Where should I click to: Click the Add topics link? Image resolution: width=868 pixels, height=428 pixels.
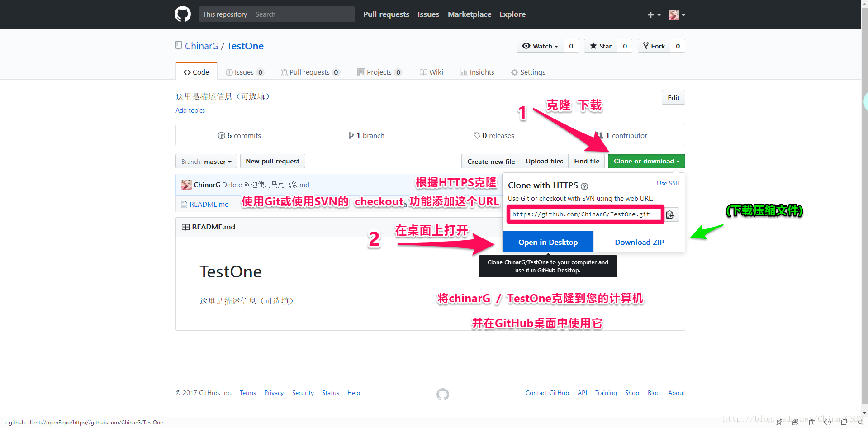pos(190,110)
